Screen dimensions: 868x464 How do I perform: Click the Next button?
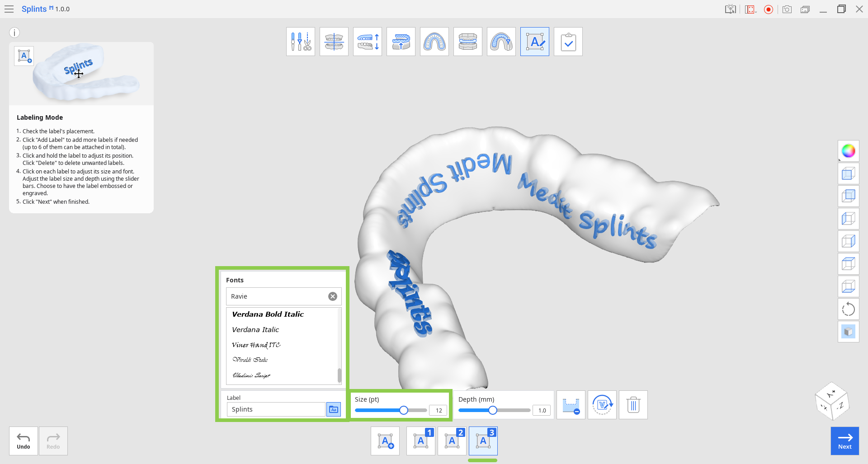point(845,441)
